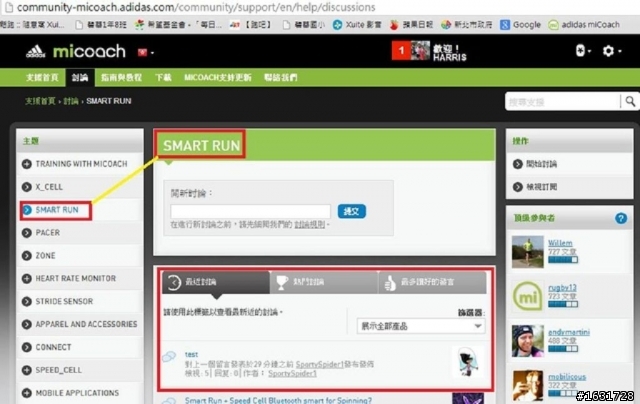
Task: Open rugby13's profile link
Action: coord(562,288)
